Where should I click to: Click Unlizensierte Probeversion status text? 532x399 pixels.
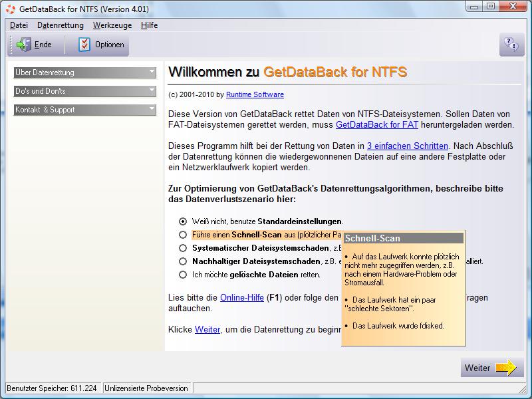[x=146, y=388]
